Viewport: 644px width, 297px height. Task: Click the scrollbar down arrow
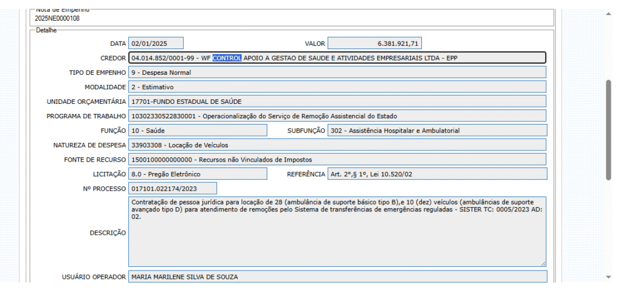tap(608, 276)
